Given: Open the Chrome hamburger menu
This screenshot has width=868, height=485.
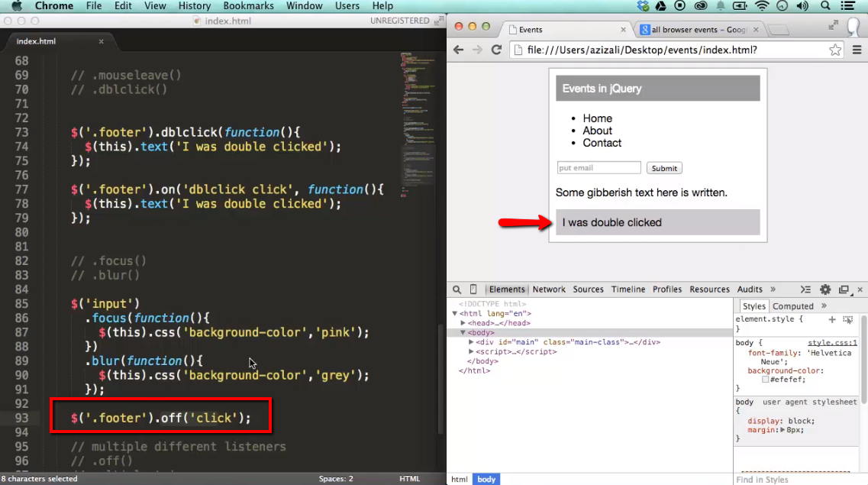Looking at the screenshot, I should (857, 50).
